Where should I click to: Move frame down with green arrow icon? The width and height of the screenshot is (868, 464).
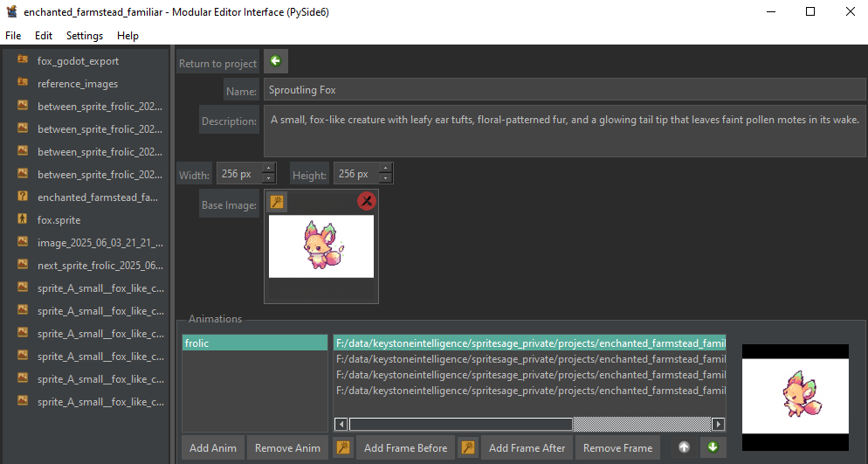coord(713,447)
